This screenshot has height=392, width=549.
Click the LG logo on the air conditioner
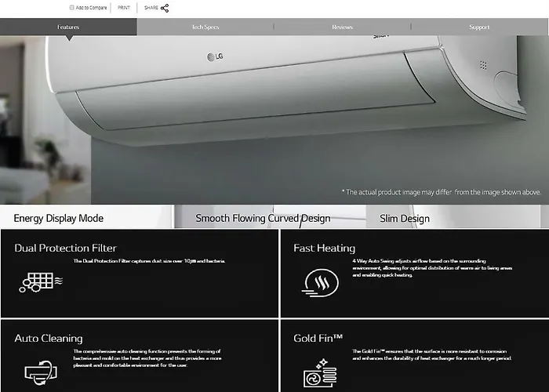point(214,56)
